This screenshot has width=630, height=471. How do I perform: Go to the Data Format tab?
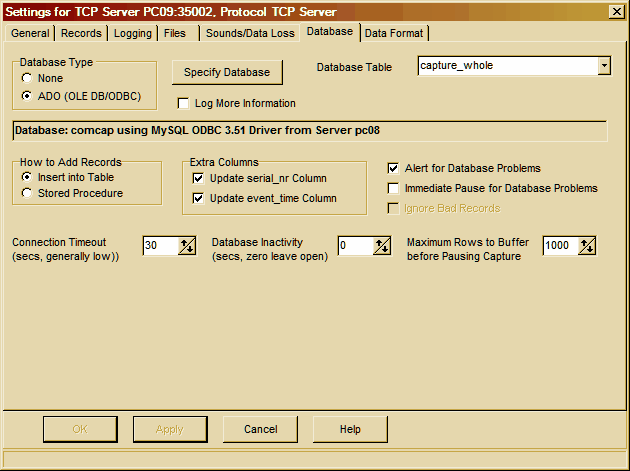pyautogui.click(x=394, y=33)
